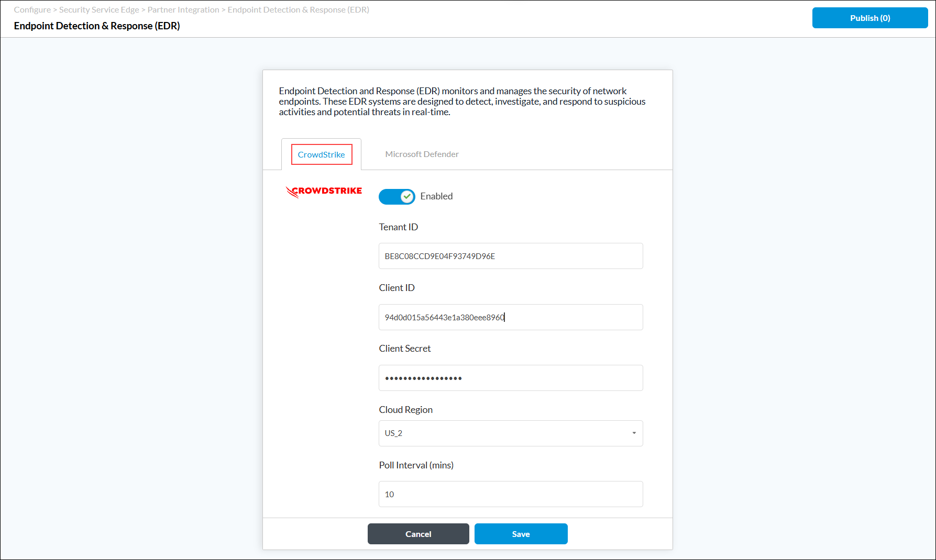Click the CrowdStrike logo
The image size is (936, 560).
coord(324,192)
